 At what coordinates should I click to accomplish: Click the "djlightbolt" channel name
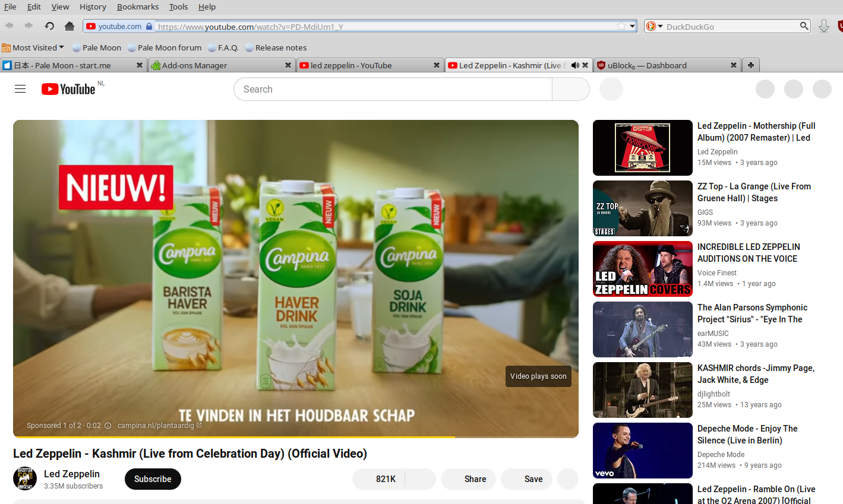[714, 394]
